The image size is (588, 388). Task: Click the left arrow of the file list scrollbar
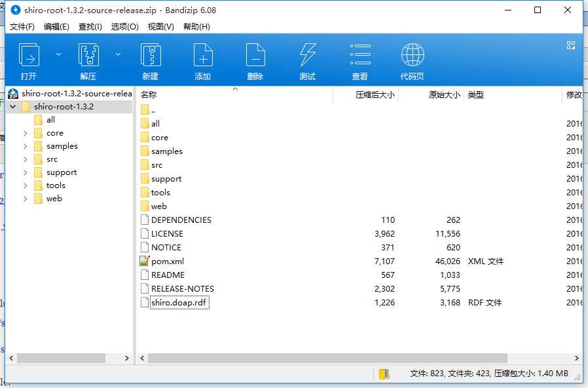click(x=142, y=359)
